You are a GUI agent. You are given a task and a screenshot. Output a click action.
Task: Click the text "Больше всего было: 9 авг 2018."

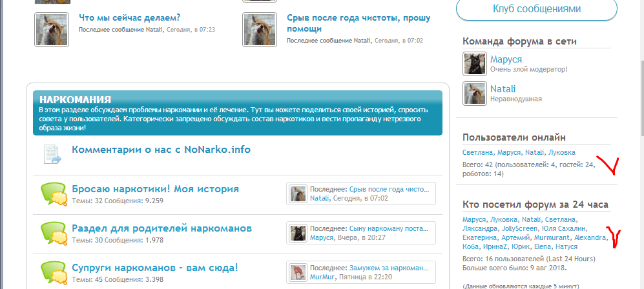[x=515, y=268]
